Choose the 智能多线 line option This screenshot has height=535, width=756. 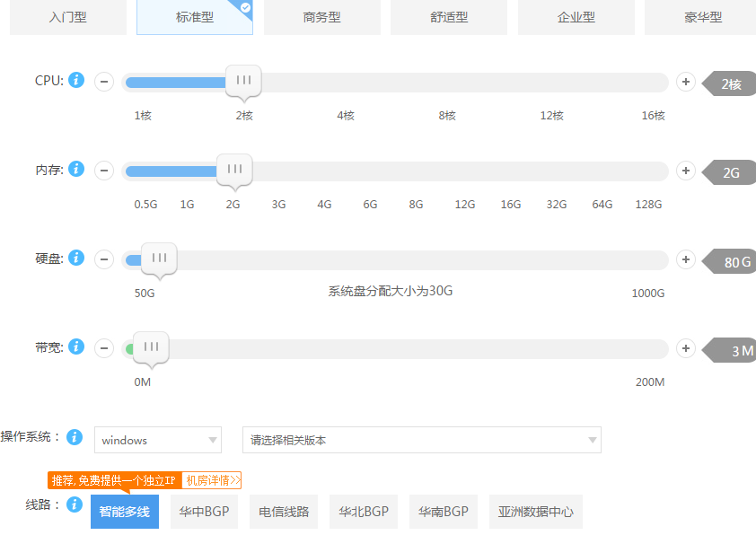coord(125,512)
